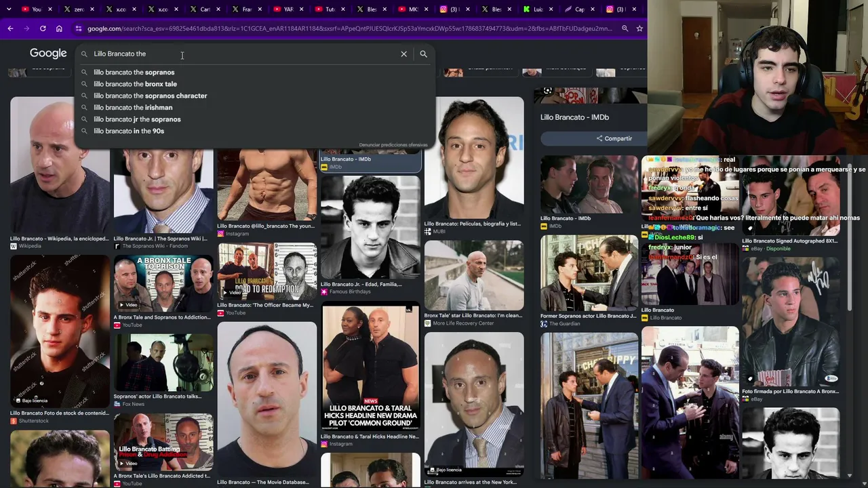Open Wikipedia image of Lillo Brancato

(x=60, y=165)
